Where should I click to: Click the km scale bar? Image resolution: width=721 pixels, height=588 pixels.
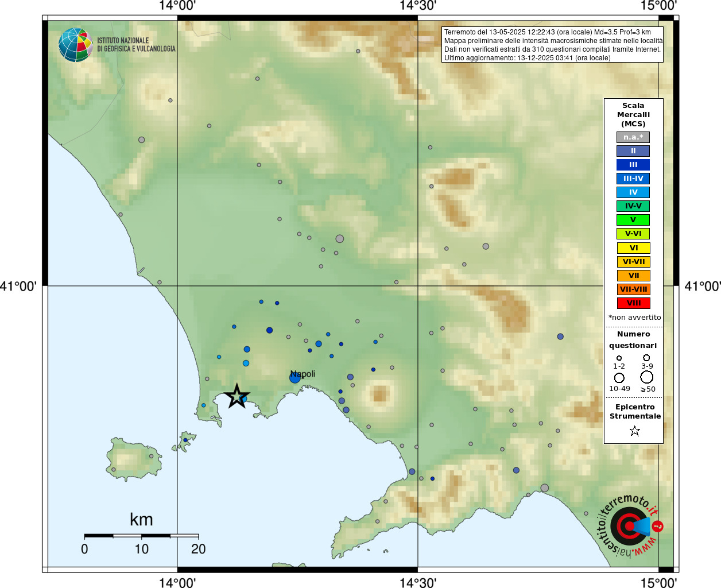click(x=141, y=536)
